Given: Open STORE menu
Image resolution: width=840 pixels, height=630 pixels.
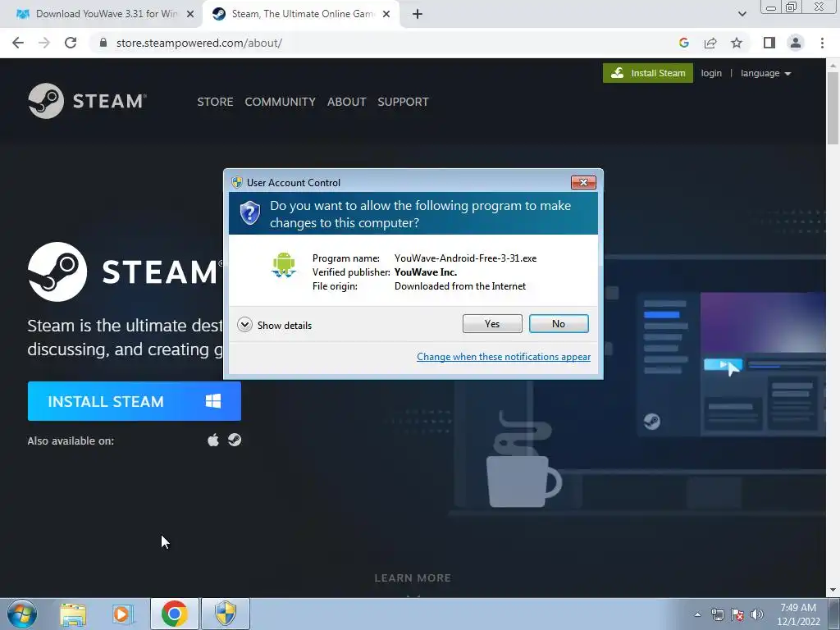Looking at the screenshot, I should [215, 102].
